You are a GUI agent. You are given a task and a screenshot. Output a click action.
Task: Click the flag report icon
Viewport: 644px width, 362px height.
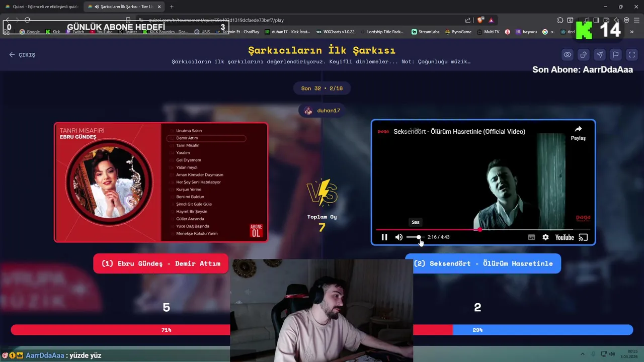pyautogui.click(x=616, y=55)
